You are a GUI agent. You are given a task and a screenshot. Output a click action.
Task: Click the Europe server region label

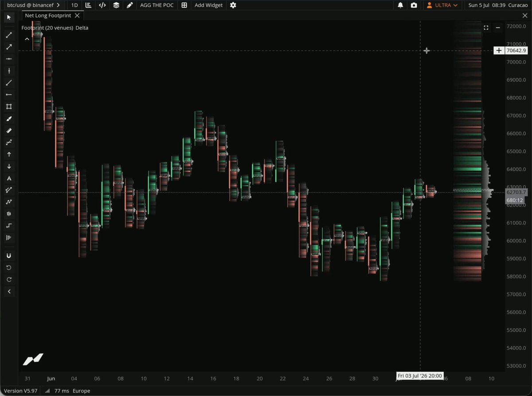(x=81, y=391)
